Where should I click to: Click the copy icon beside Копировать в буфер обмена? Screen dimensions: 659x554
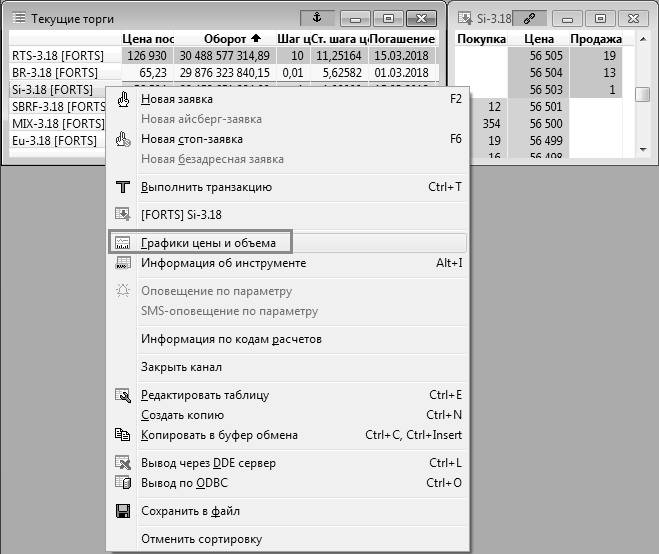(x=124, y=435)
